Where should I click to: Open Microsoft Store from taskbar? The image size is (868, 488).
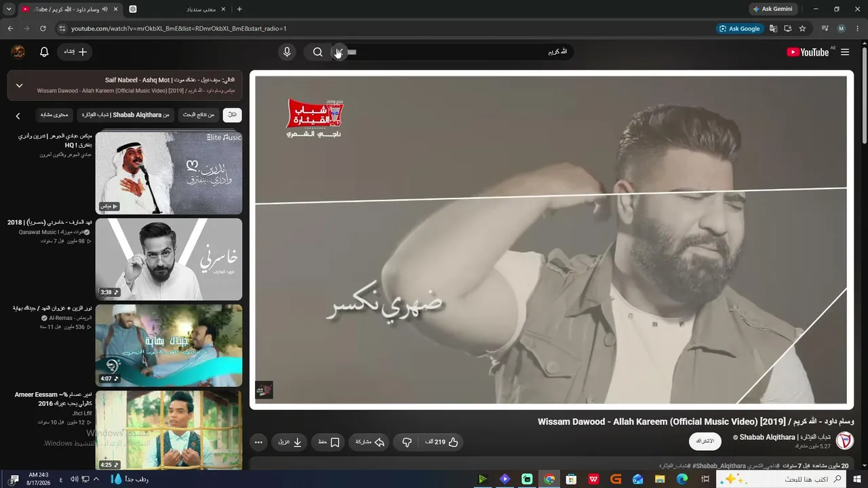click(571, 479)
